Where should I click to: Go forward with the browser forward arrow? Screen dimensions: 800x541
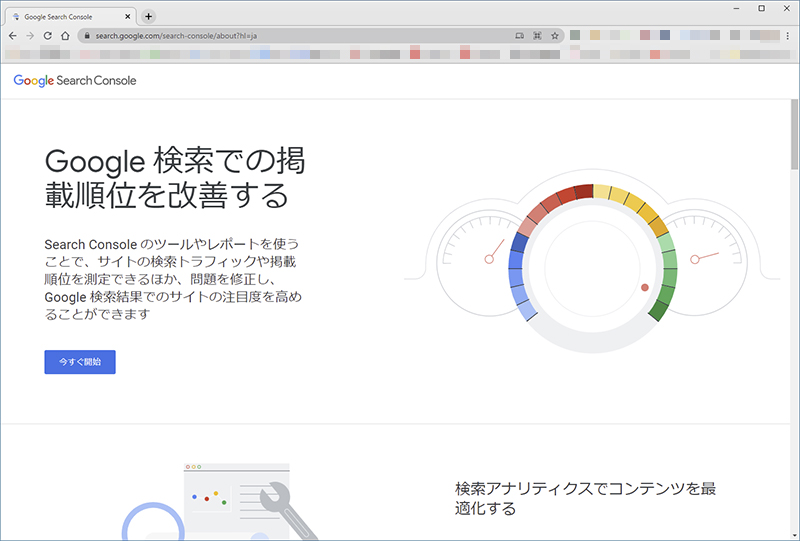tap(30, 36)
